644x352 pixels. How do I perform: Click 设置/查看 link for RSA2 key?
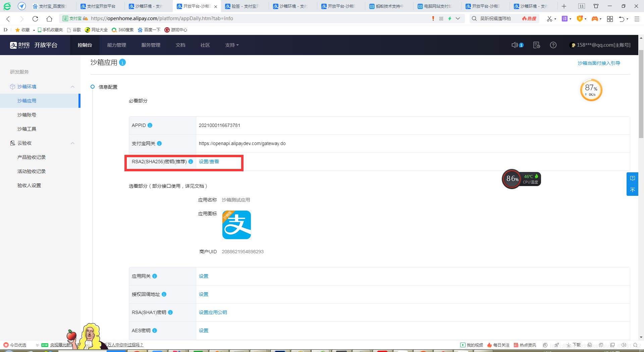pos(209,162)
